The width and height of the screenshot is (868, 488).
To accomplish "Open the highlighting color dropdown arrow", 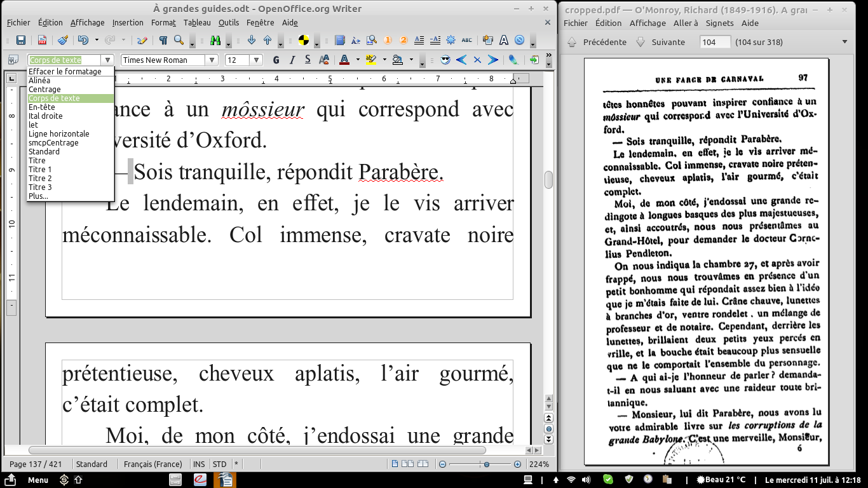I will click(384, 60).
